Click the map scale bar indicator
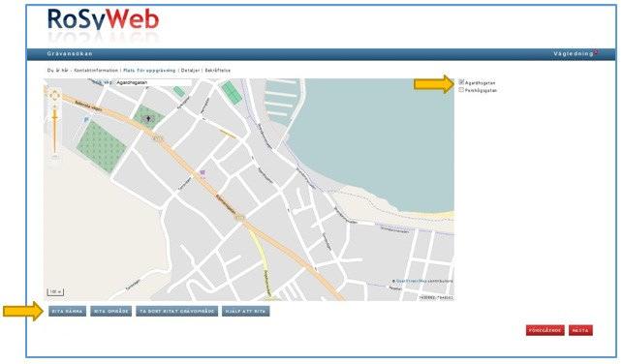Image resolution: width=624 pixels, height=364 pixels. coord(55,292)
